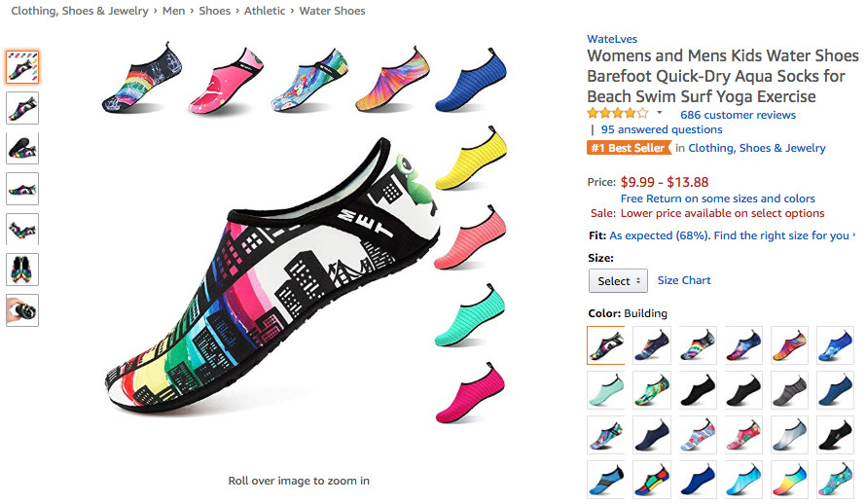View the 95 answered questions
Viewport: 866px width, 504px height.
tap(662, 129)
